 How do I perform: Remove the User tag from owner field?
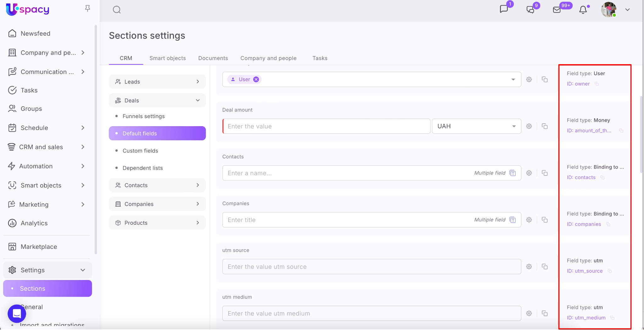coord(256,79)
